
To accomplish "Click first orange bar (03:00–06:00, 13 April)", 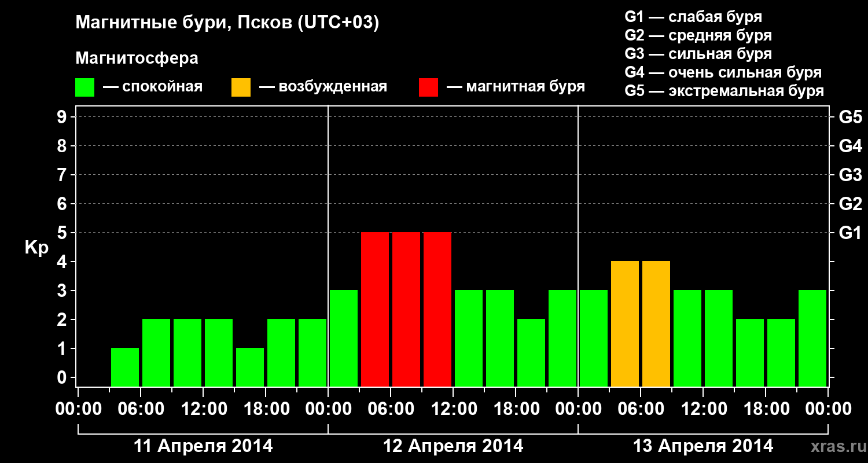I will pyautogui.click(x=625, y=324).
